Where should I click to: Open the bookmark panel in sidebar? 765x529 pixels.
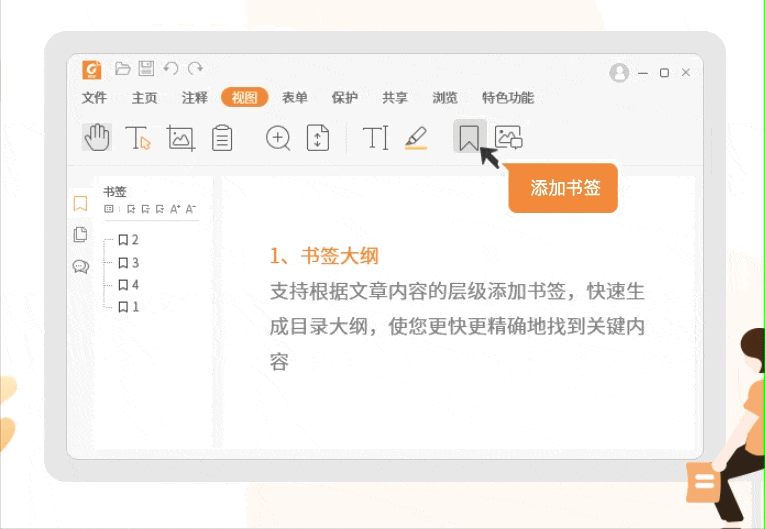click(81, 204)
